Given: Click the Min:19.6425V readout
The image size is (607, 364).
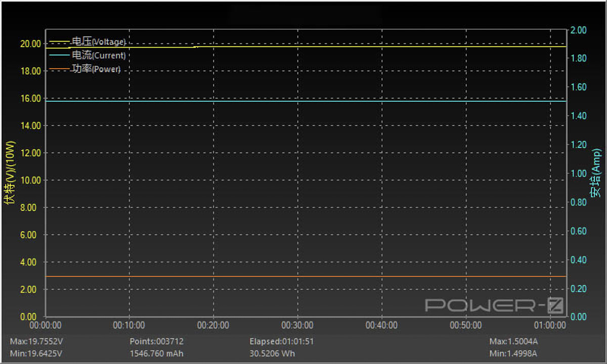Looking at the screenshot, I should (35, 353).
